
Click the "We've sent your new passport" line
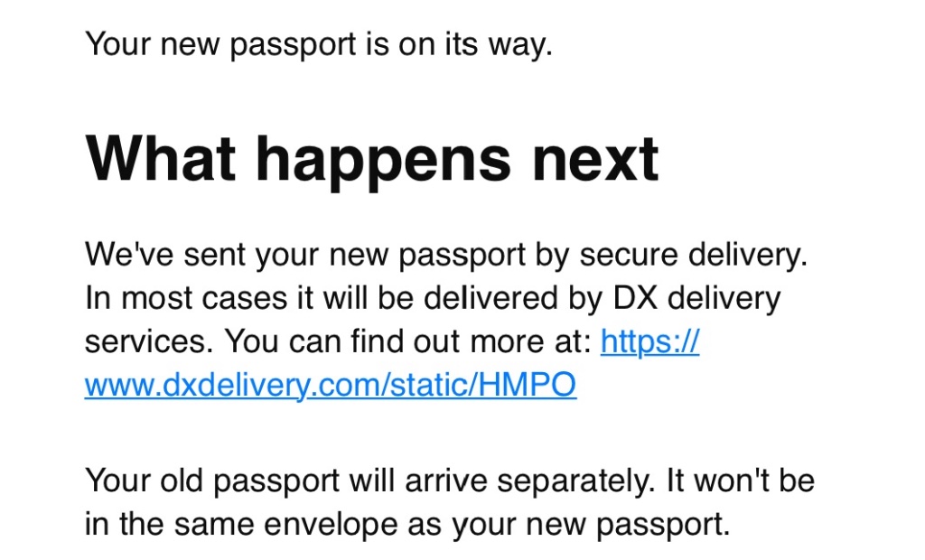(x=446, y=255)
